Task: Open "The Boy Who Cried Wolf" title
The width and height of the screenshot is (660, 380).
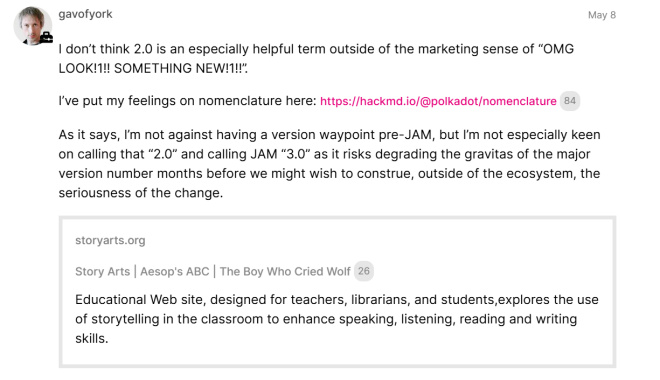Action: 285,271
